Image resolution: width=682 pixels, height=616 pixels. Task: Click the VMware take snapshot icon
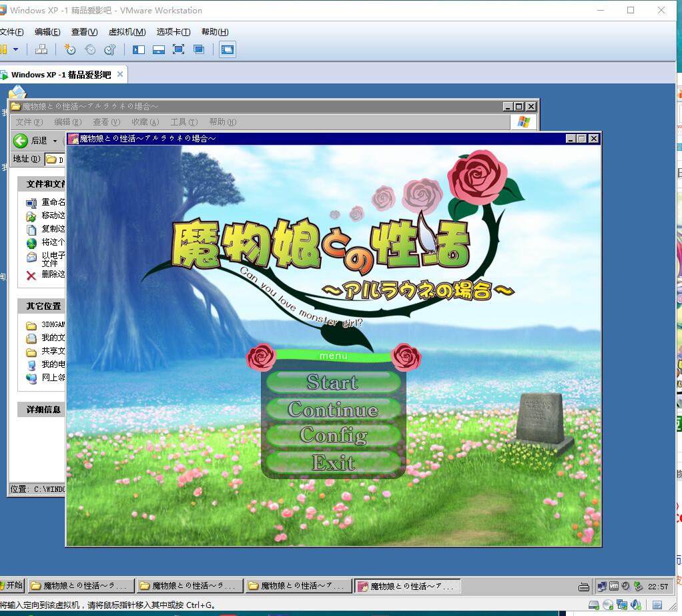70,49
